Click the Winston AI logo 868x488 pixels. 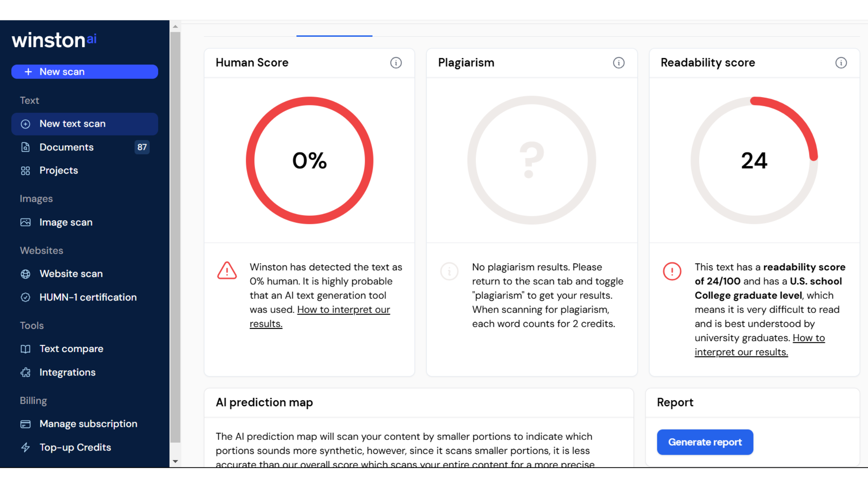click(x=54, y=40)
